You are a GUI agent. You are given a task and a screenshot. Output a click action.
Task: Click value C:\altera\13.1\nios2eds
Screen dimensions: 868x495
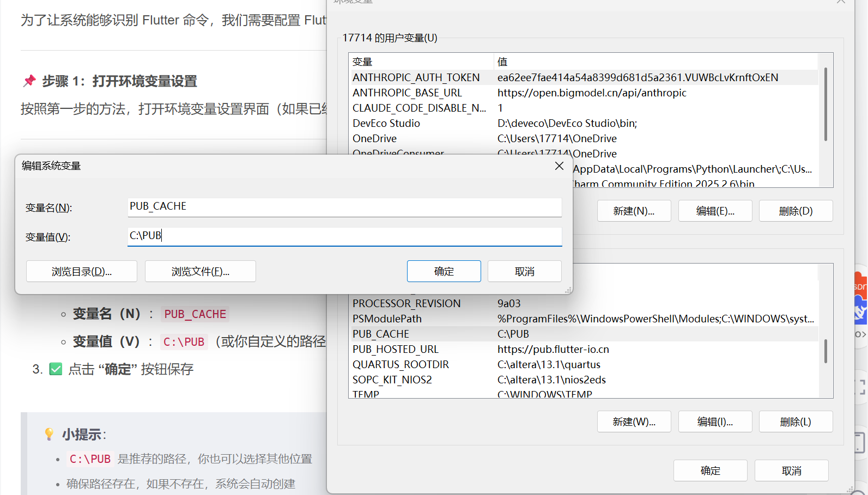(551, 380)
